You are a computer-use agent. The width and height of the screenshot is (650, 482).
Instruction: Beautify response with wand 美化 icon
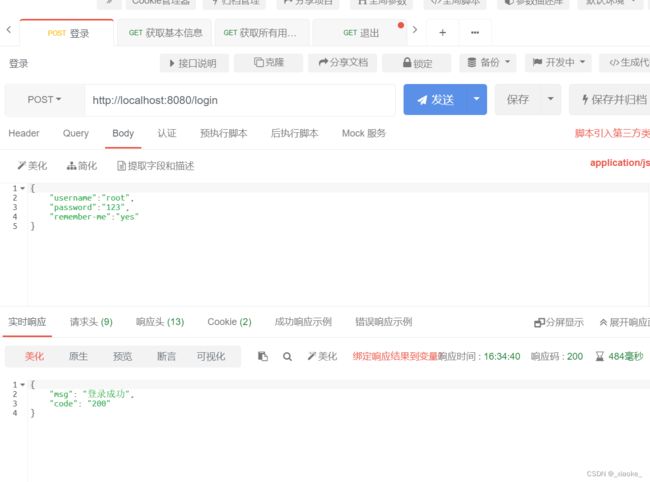coord(323,356)
